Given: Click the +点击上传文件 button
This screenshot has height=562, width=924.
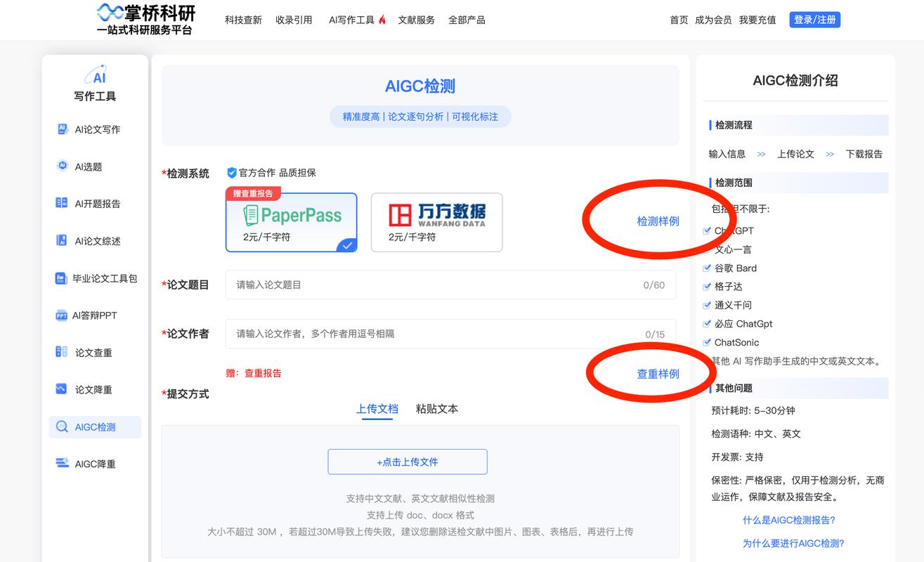Looking at the screenshot, I should click(x=408, y=462).
